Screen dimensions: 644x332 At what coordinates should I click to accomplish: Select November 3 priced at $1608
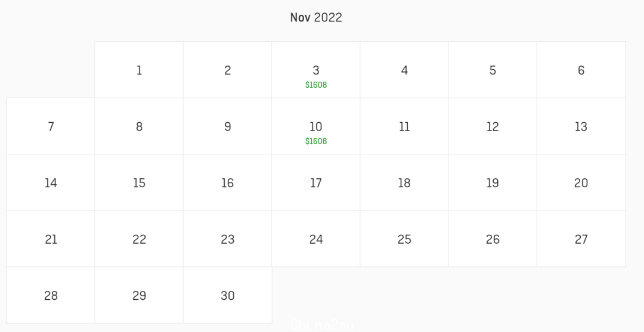coord(316,70)
